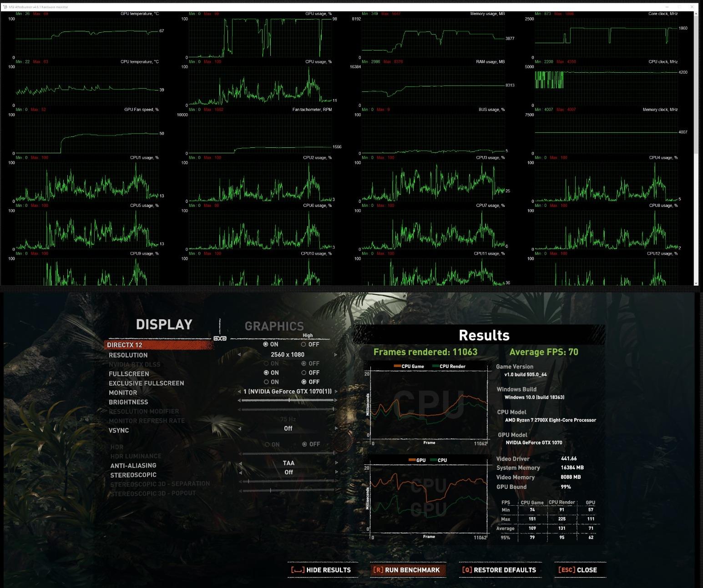
Task: Switch to the Graphics tab
Action: click(274, 326)
